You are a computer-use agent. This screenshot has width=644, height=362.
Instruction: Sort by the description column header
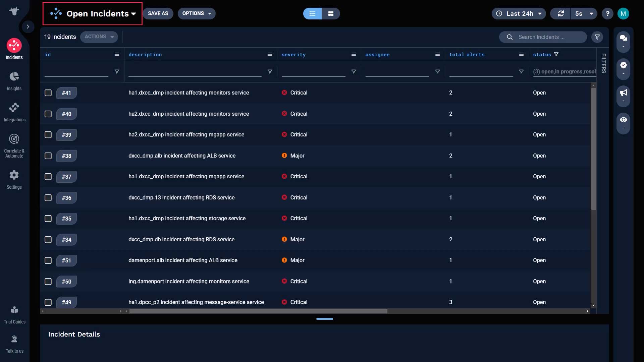pyautogui.click(x=145, y=54)
